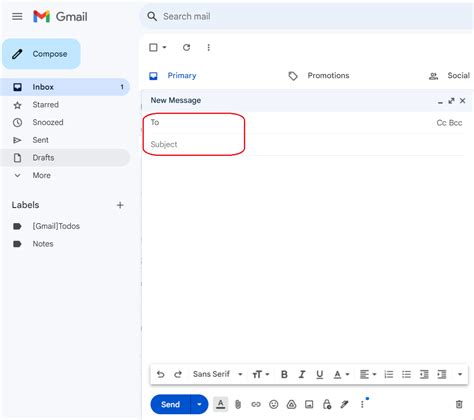Open the font size dropdown

[x=261, y=375]
